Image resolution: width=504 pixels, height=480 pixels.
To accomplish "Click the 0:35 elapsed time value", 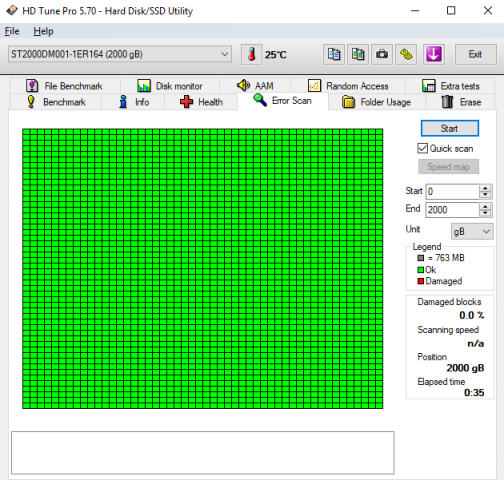I will (x=474, y=393).
